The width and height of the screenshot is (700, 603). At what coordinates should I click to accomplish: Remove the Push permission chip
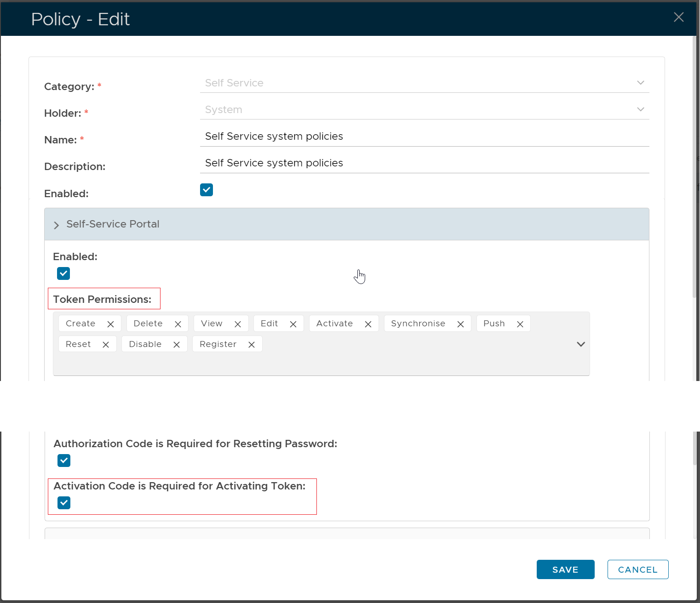[x=520, y=324]
